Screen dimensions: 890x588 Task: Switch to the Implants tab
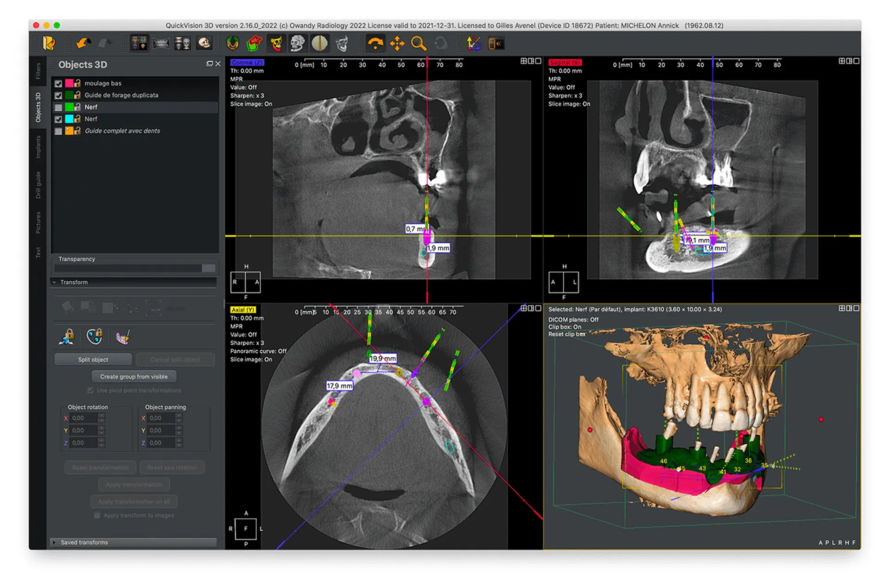tap(39, 147)
